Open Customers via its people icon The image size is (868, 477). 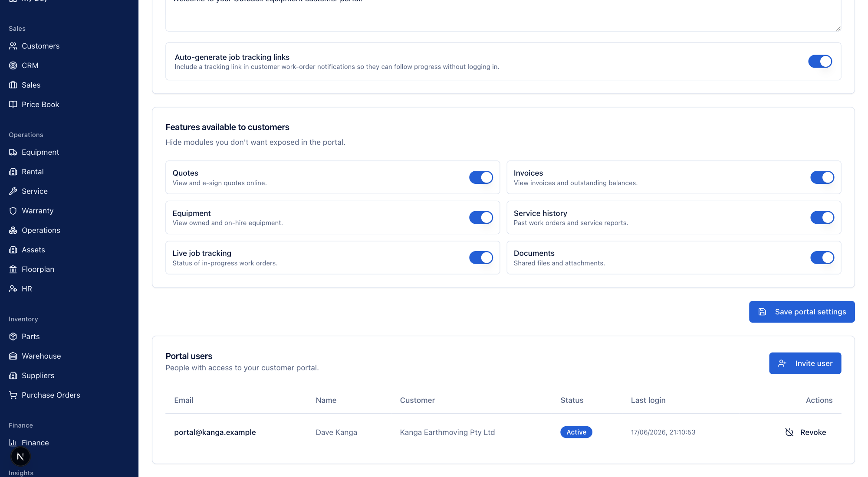(13, 46)
